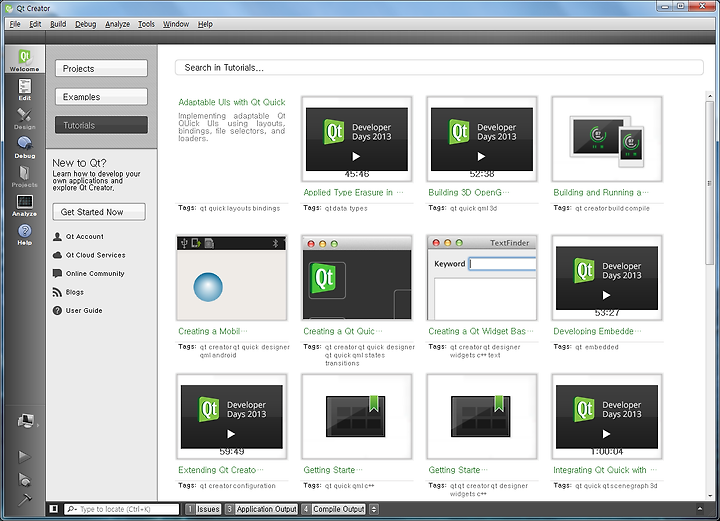Open the Tools menu
The height and width of the screenshot is (521, 720).
coord(146,24)
